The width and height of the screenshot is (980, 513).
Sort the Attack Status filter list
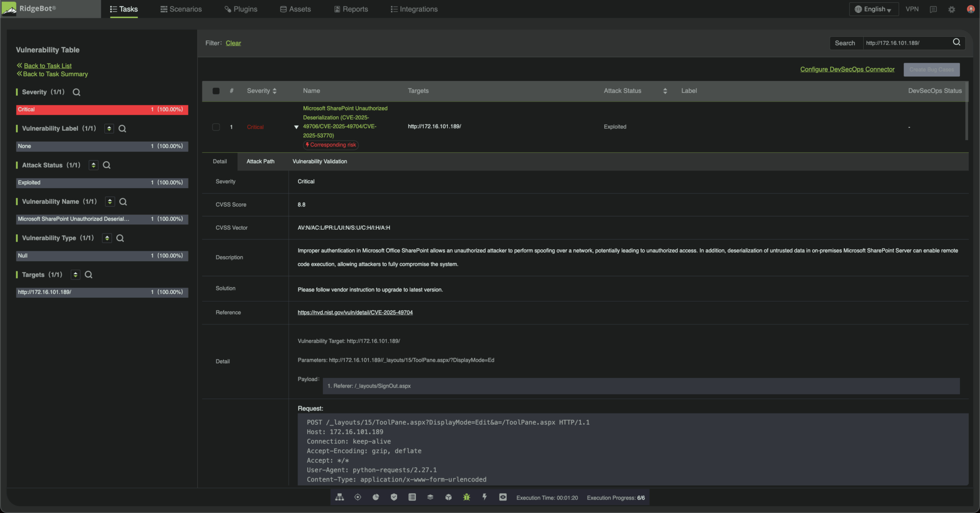(93, 165)
